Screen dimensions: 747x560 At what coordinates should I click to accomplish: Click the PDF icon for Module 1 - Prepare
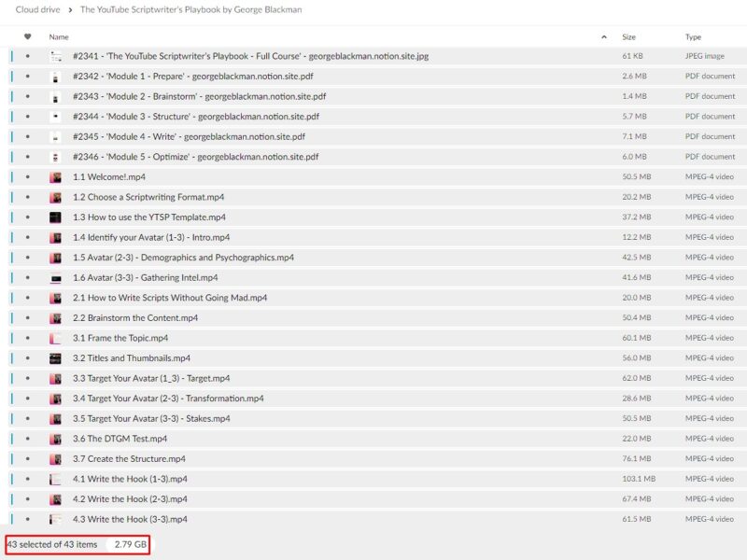pos(56,77)
